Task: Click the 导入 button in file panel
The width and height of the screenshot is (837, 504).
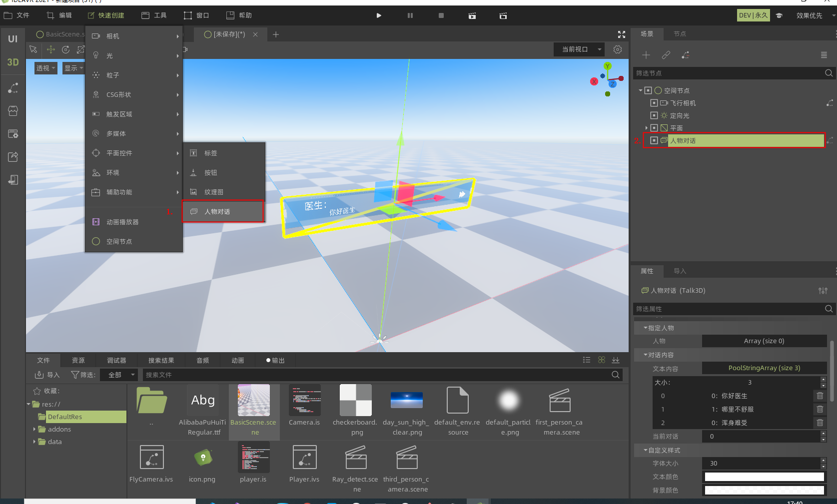Action: tap(47, 375)
